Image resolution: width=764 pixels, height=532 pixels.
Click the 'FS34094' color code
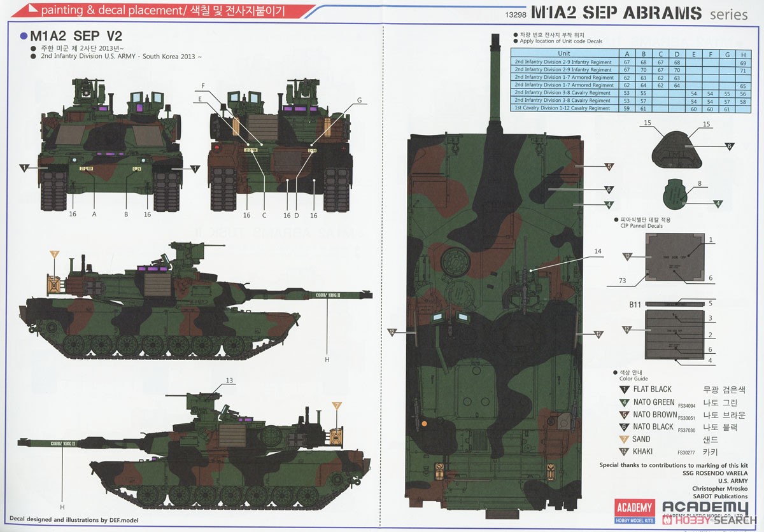click(x=688, y=405)
